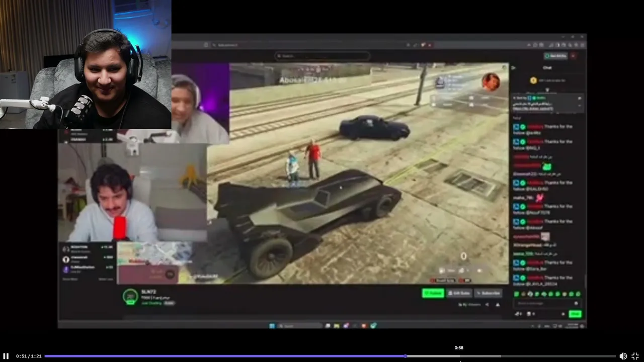The height and width of the screenshot is (362, 644).
Task: Click the gold badge icon in chat header
Action: tap(533, 80)
